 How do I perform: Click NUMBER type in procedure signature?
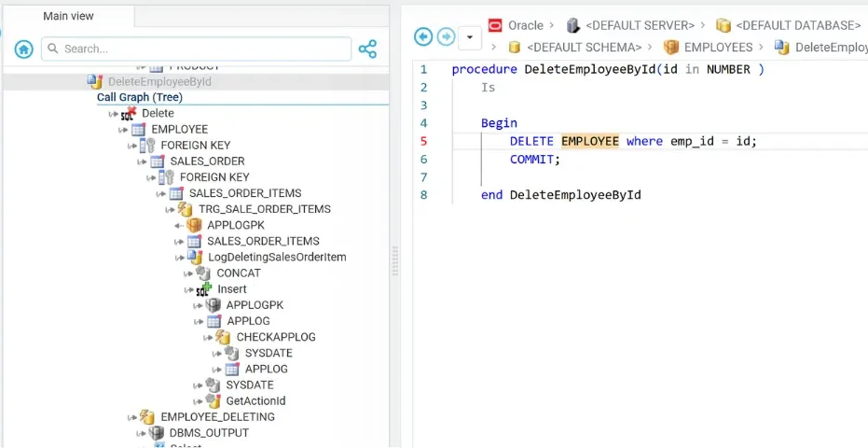point(728,70)
